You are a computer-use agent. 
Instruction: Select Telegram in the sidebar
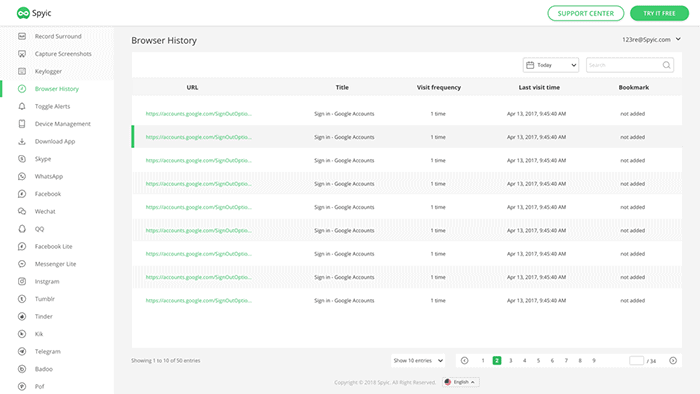(47, 352)
